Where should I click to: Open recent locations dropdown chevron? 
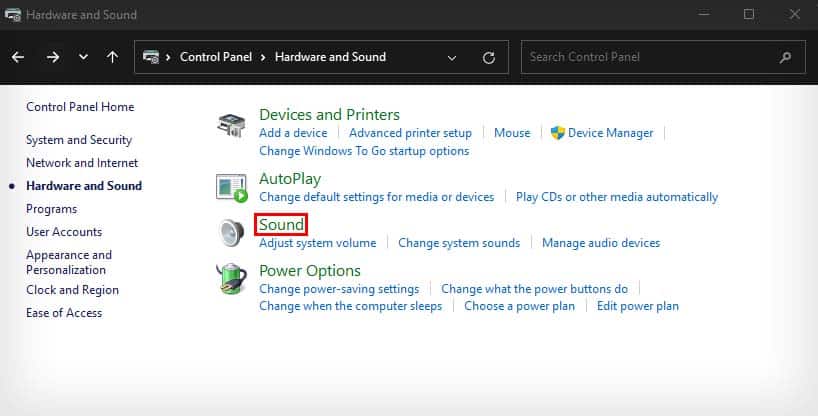(x=83, y=57)
